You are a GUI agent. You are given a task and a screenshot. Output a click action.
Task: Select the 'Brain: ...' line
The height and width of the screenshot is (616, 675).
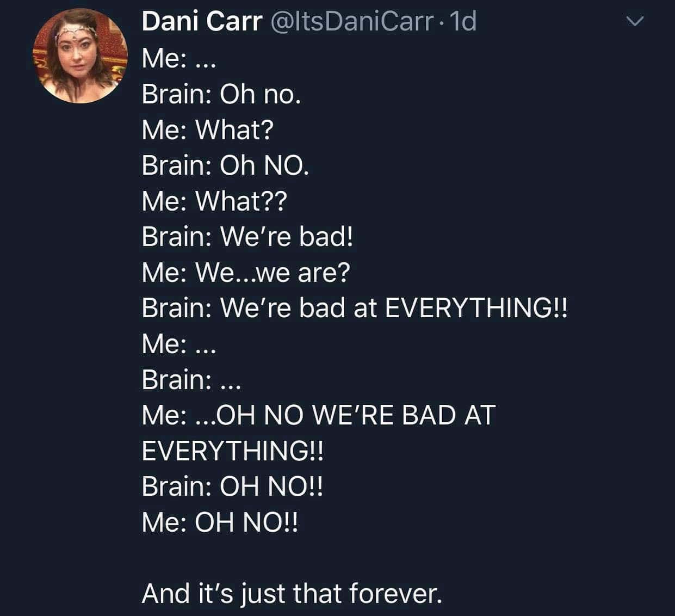click(191, 379)
